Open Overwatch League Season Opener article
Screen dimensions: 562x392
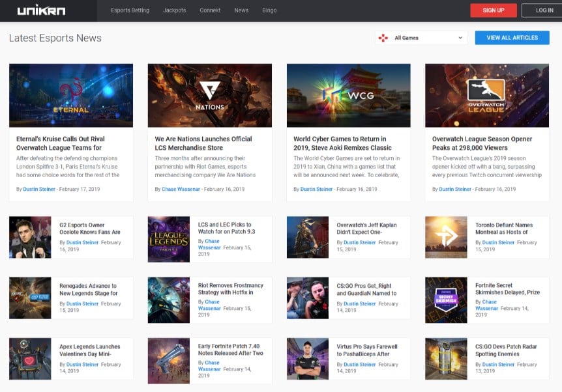click(x=482, y=143)
